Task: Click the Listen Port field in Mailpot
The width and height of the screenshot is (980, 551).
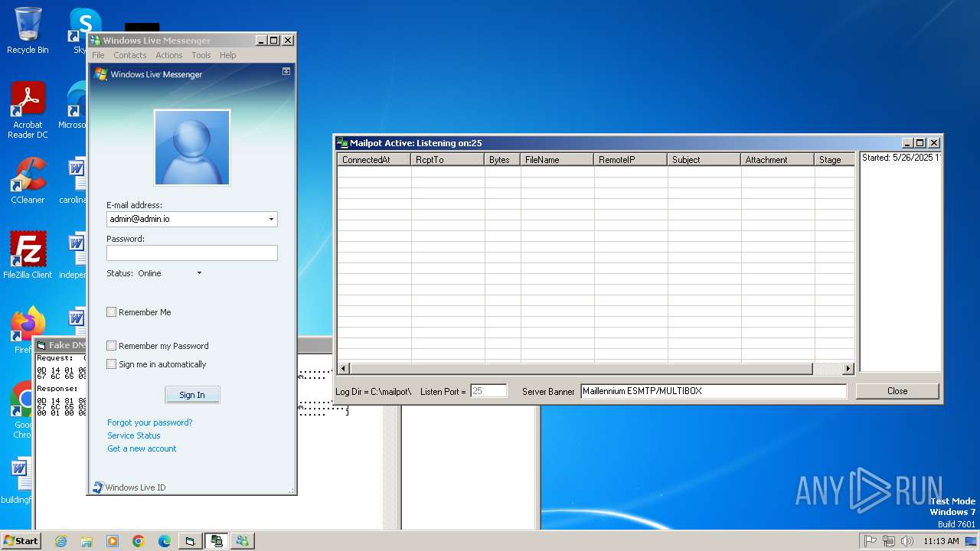Action: point(488,391)
